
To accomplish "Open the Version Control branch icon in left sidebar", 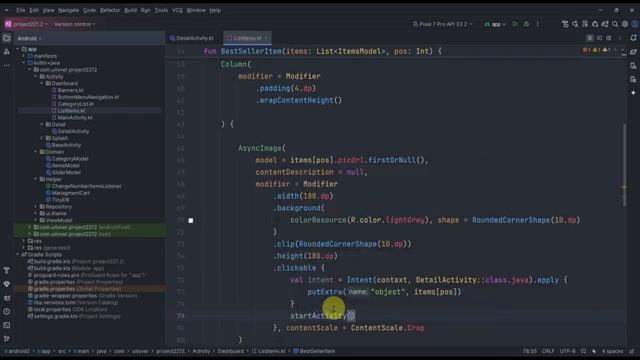I will [7, 339].
